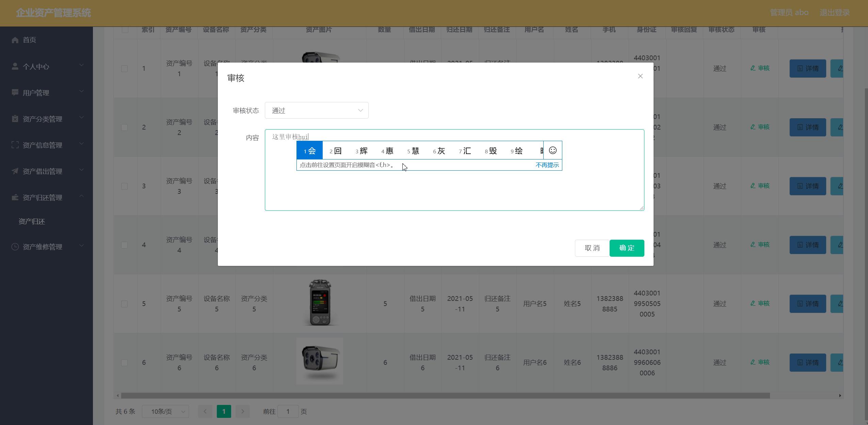This screenshot has height=425, width=868.
Task: Check the row 6 checkbox
Action: (x=125, y=363)
